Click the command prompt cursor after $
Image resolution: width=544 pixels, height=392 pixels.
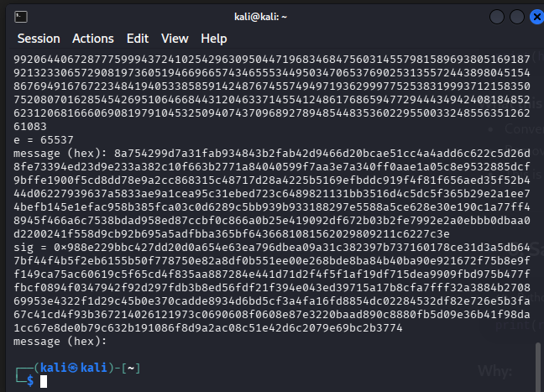[44, 382]
